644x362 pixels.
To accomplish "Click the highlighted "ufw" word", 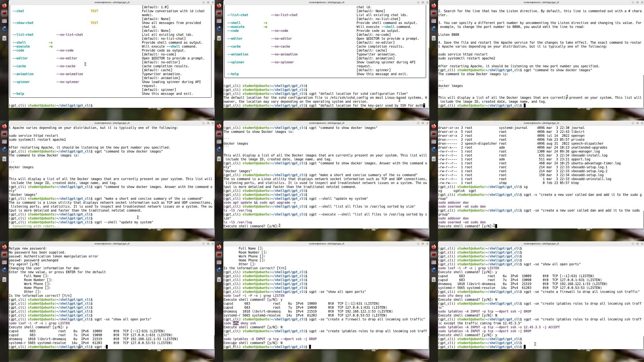I will [236, 323].
